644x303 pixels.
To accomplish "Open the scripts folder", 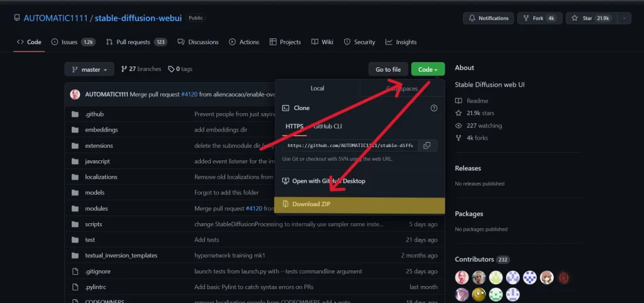I will (94, 224).
